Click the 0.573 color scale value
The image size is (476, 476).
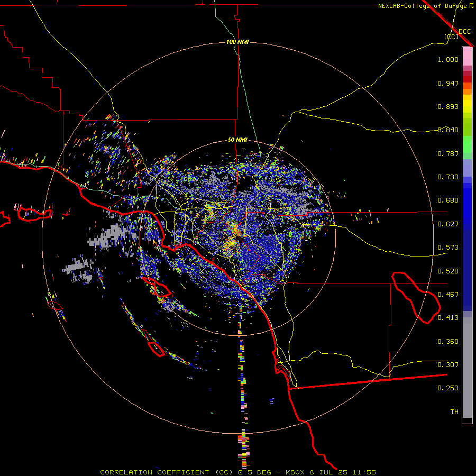pos(448,248)
